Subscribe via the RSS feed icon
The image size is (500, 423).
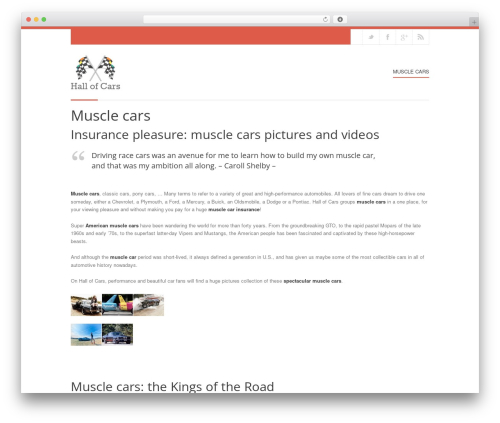[x=421, y=37]
